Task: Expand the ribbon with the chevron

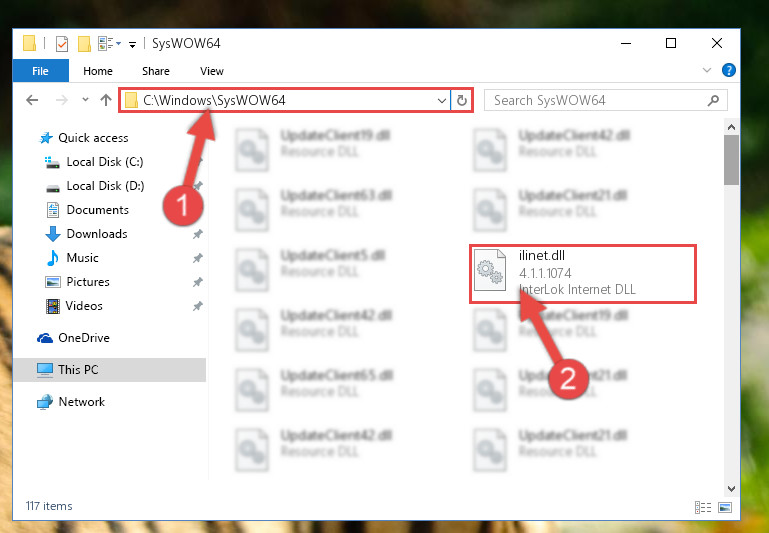Action: click(x=709, y=71)
